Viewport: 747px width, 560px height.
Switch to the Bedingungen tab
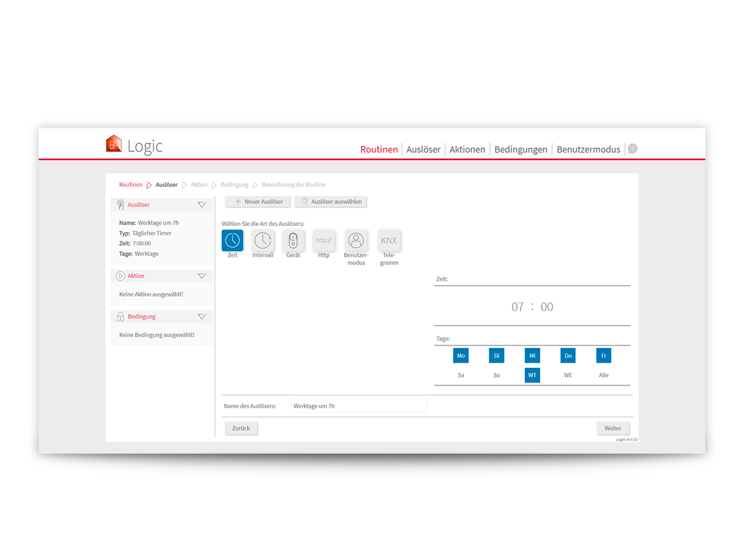click(521, 149)
